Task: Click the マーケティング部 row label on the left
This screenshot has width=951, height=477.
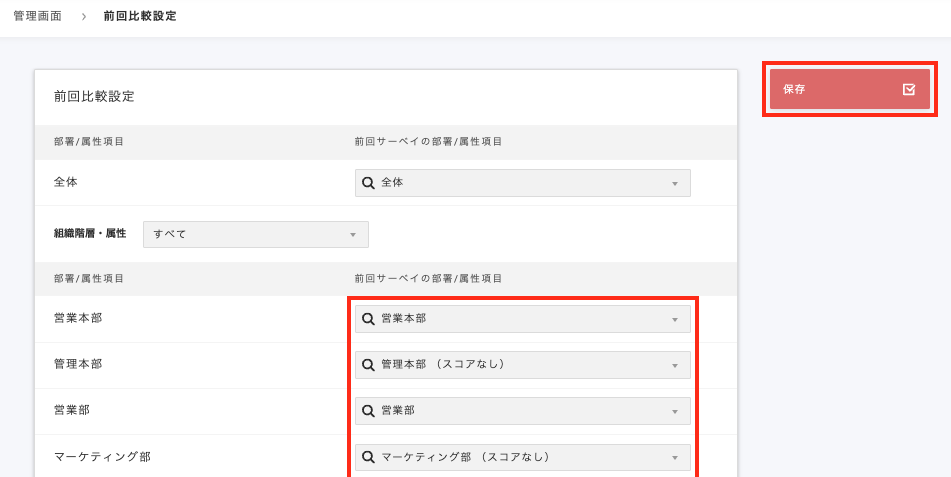Action: click(102, 457)
